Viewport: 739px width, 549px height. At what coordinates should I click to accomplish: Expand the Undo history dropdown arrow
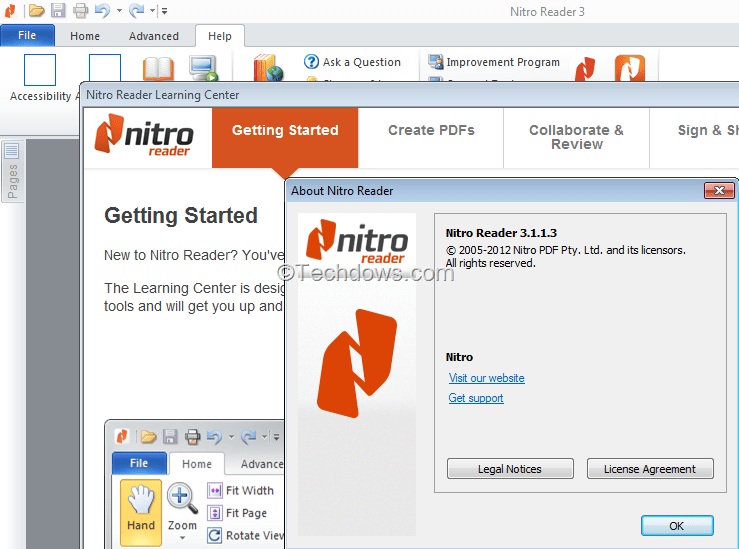[119, 11]
